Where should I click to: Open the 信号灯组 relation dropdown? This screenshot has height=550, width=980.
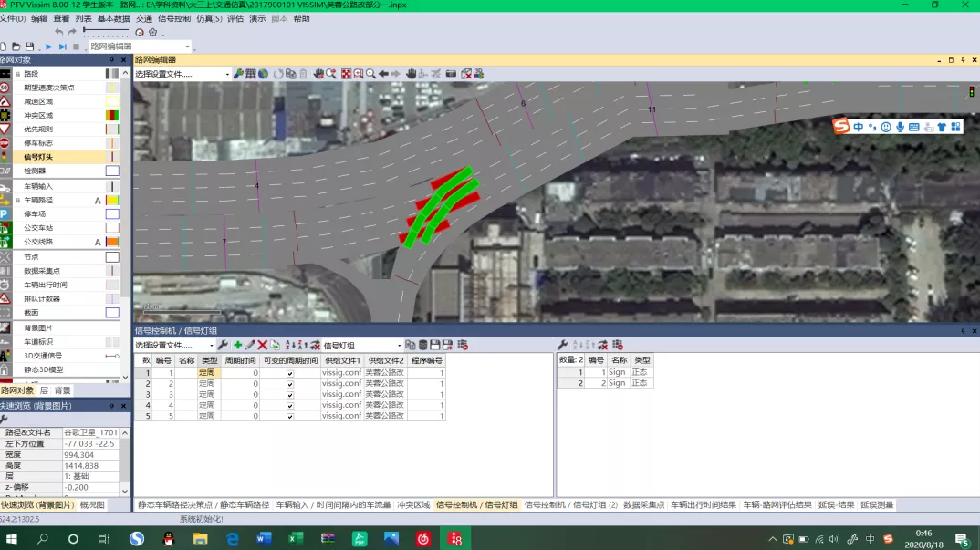pos(399,345)
